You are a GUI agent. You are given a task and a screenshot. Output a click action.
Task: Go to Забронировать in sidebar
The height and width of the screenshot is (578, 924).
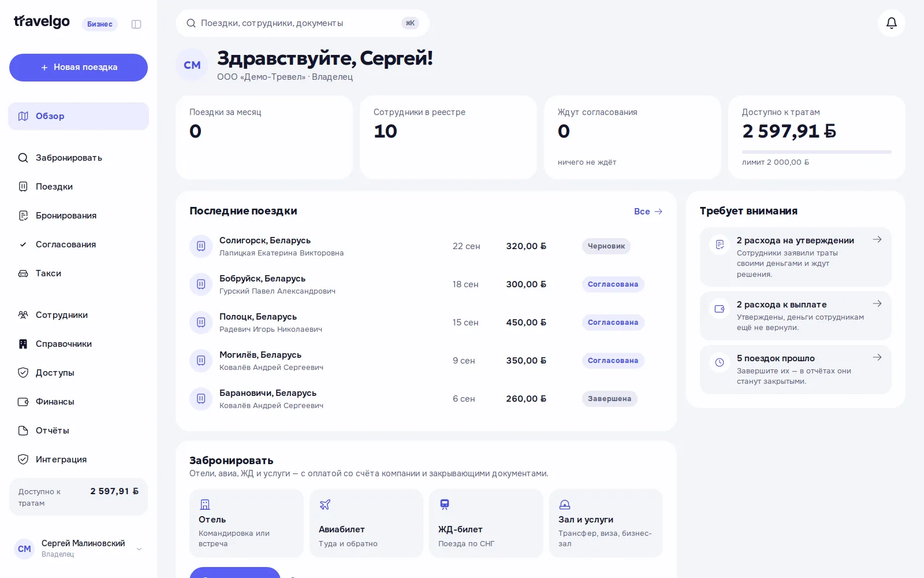pyautogui.click(x=79, y=158)
